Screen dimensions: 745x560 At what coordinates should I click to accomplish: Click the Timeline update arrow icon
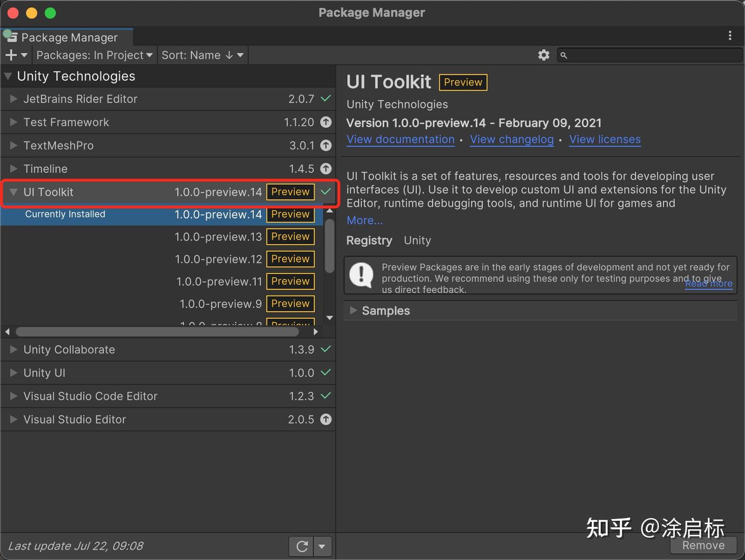tap(326, 169)
